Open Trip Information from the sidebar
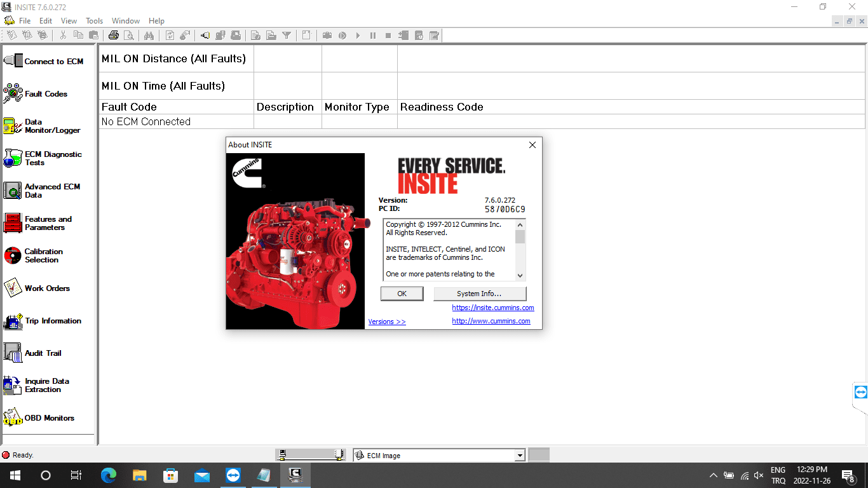This screenshot has height=488, width=868. 13,321
